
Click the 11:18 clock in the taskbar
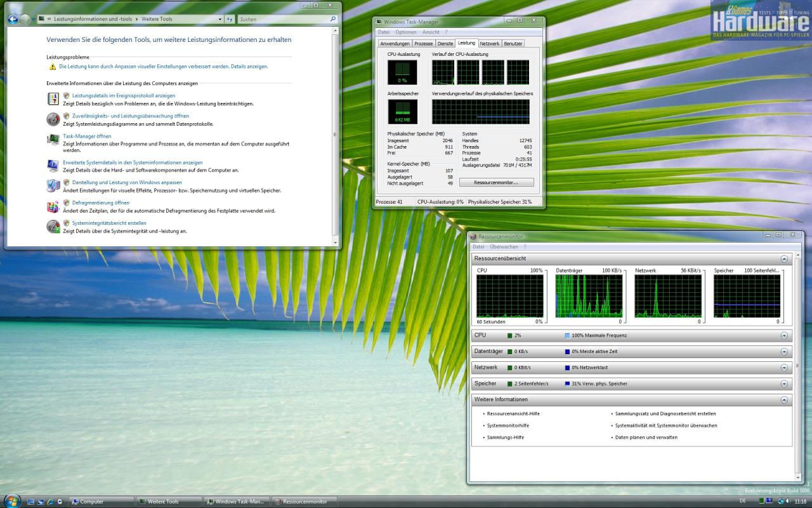tap(801, 501)
